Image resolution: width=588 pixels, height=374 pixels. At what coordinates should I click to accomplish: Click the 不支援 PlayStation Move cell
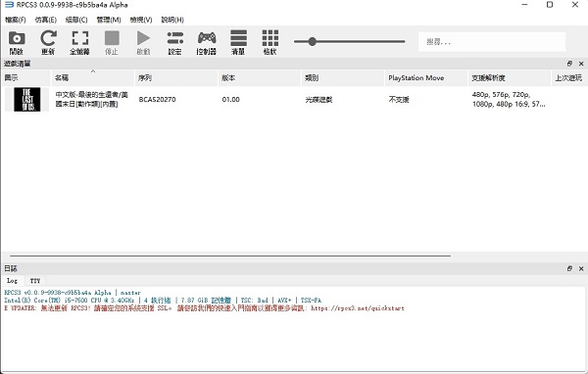(399, 99)
